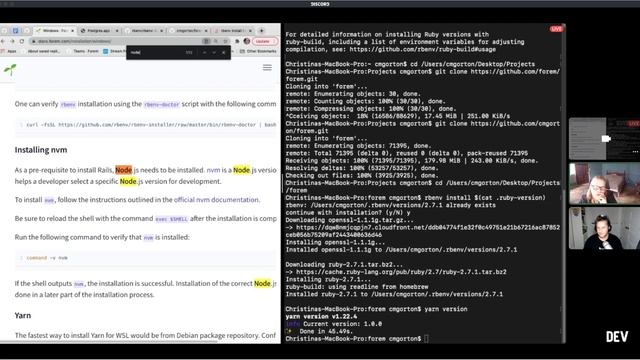Close the Windows Forem docs tab

click(x=73, y=31)
